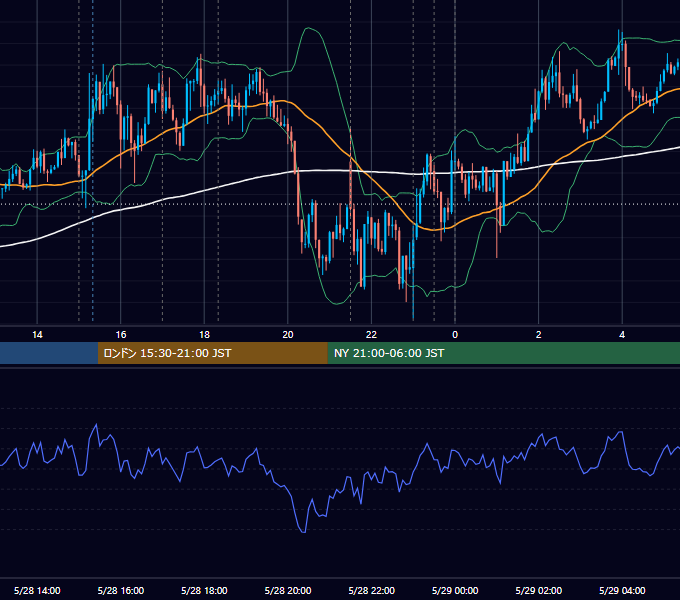Click the 22 hour axis label
Image resolution: width=680 pixels, height=600 pixels.
pos(371,335)
